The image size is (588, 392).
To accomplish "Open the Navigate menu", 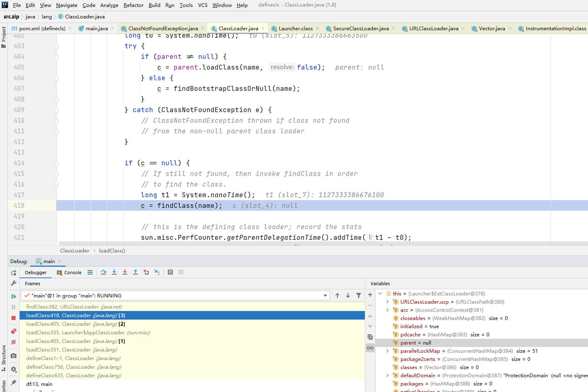I will pos(67,5).
